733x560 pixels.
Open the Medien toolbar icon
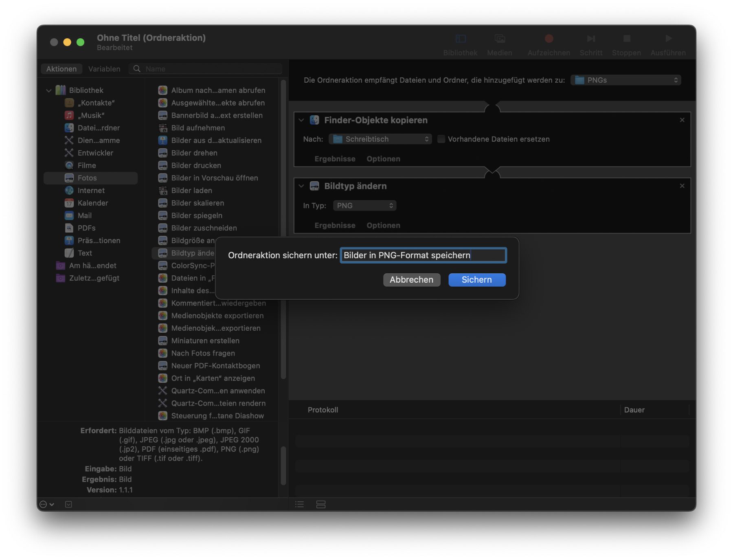tap(499, 39)
